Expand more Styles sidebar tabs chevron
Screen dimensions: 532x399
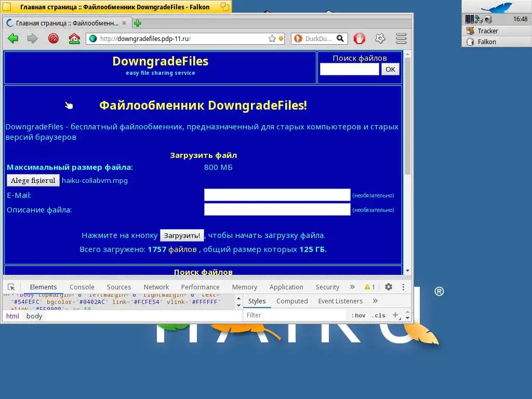375,301
